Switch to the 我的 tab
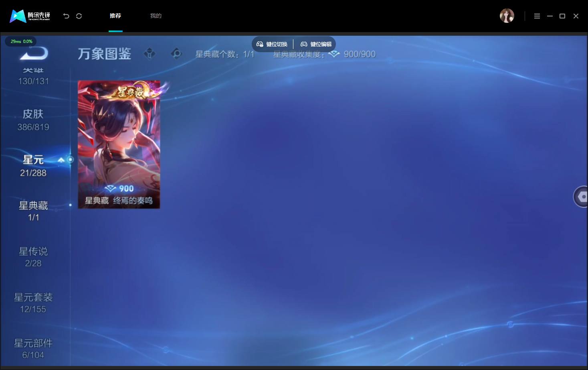Image resolution: width=588 pixels, height=370 pixels. tap(156, 16)
